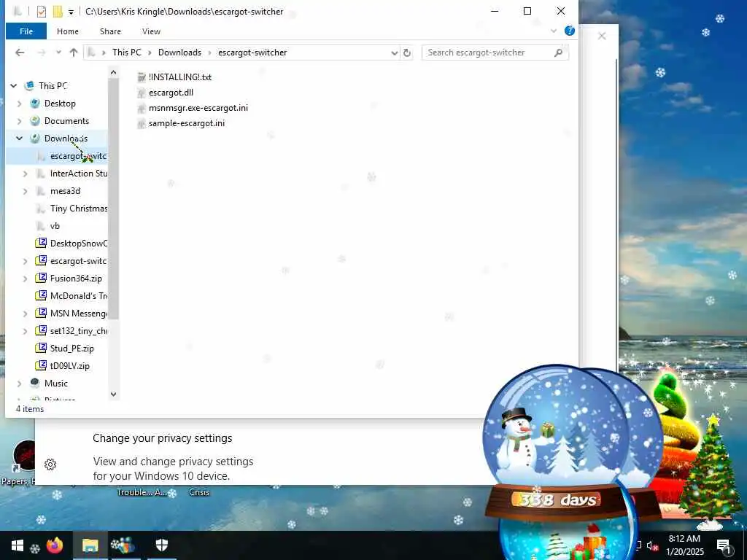
Task: Select Stud_PE.zip in the tree
Action: click(x=72, y=348)
